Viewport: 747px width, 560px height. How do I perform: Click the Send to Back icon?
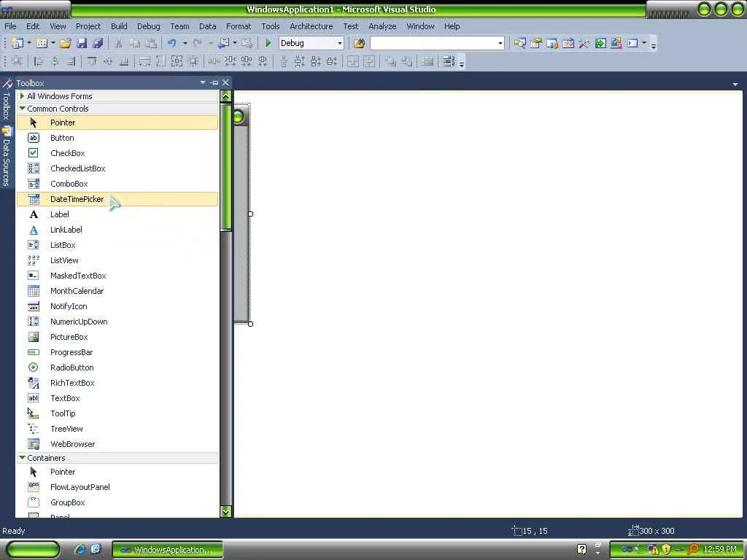click(407, 61)
